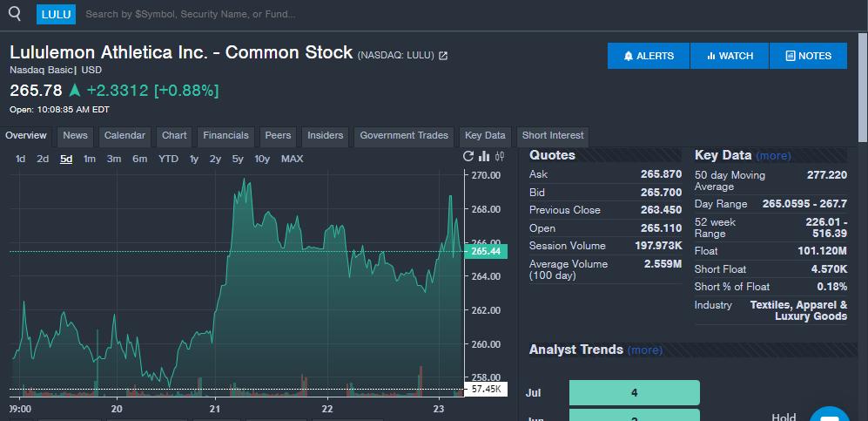Click the LULU symbol tag in search bar
Screen dimensions: 868x421
(x=56, y=15)
